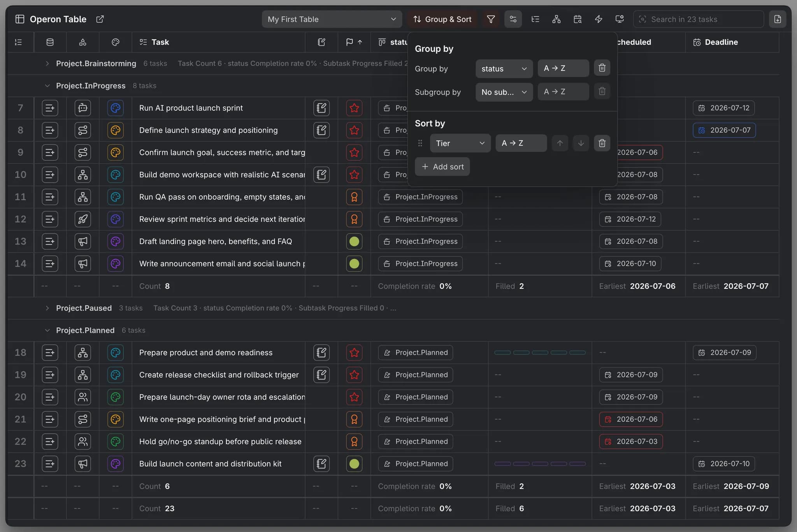This screenshot has height=532, width=797.
Task: Collapse the Project.InProgress group
Action: click(47, 86)
